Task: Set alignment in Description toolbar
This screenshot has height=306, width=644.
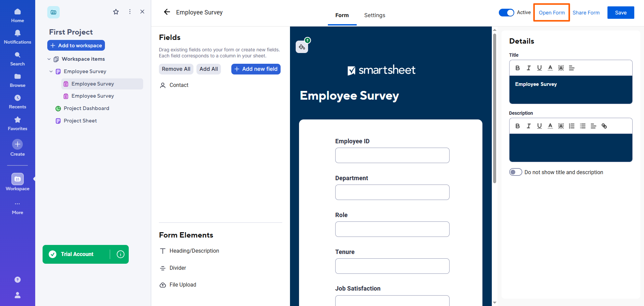Action: (593, 126)
